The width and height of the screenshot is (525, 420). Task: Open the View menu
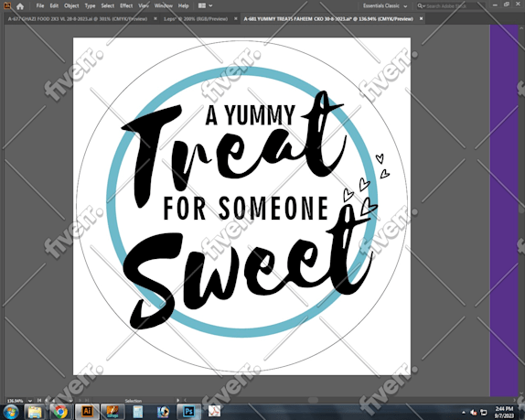point(144,5)
